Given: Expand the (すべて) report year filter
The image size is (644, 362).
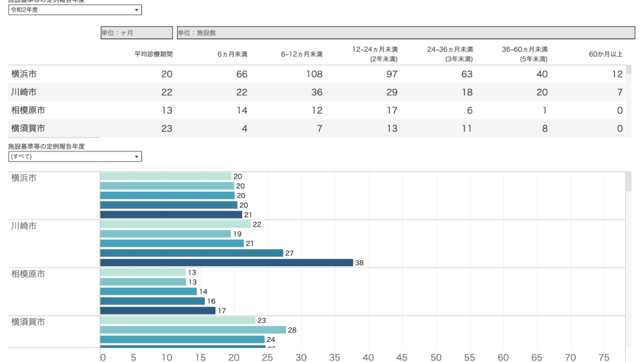Looking at the screenshot, I should [75, 157].
